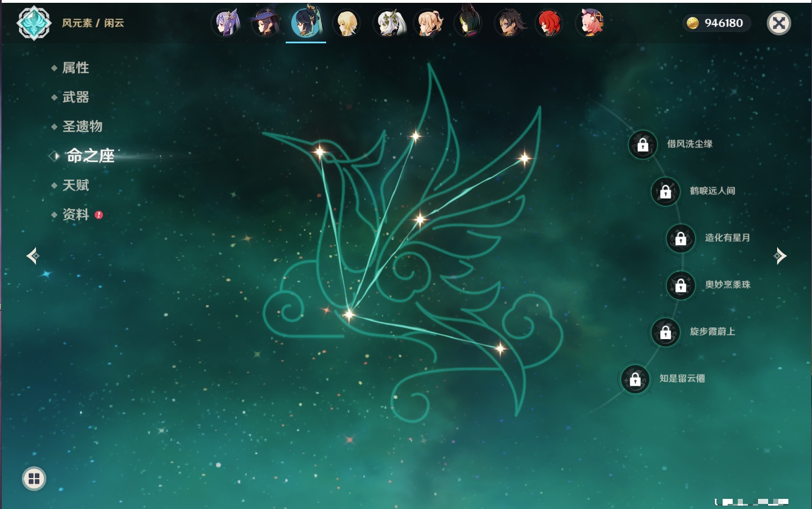812x509 pixels.
Task: Switch to the 圣遗物 artifacts page
Action: click(x=82, y=127)
